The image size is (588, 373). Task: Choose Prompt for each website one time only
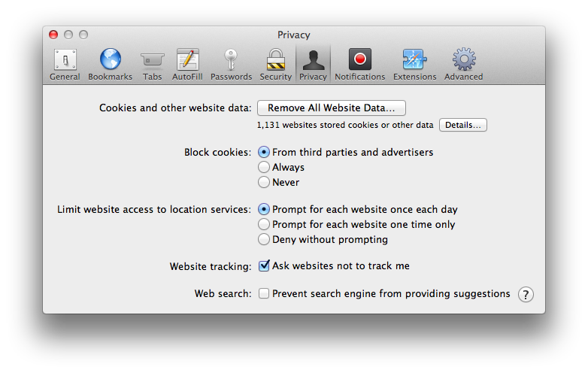click(x=264, y=224)
